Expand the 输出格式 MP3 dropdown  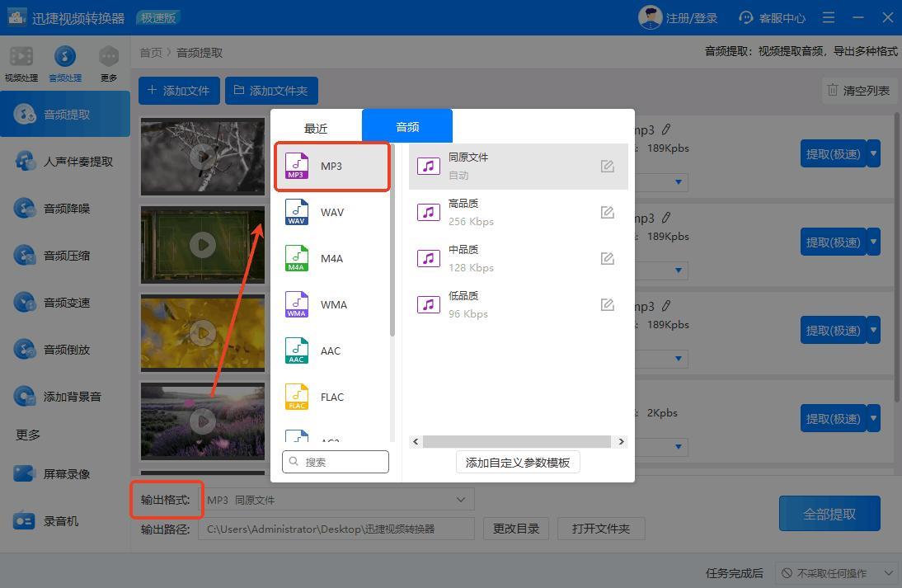click(461, 500)
